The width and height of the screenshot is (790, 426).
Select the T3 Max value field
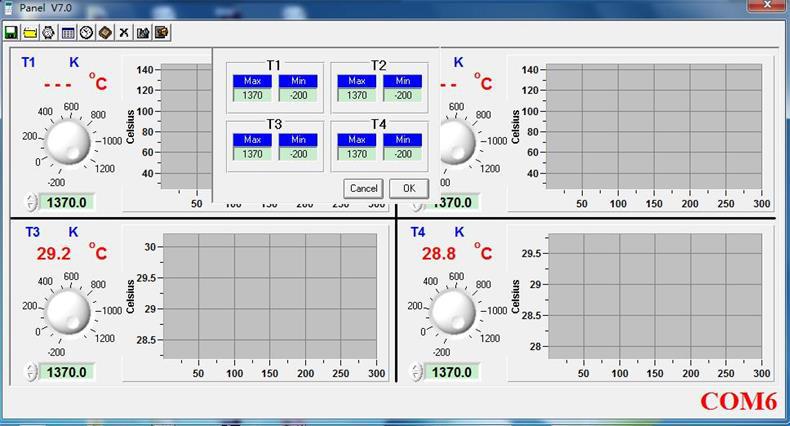click(252, 154)
